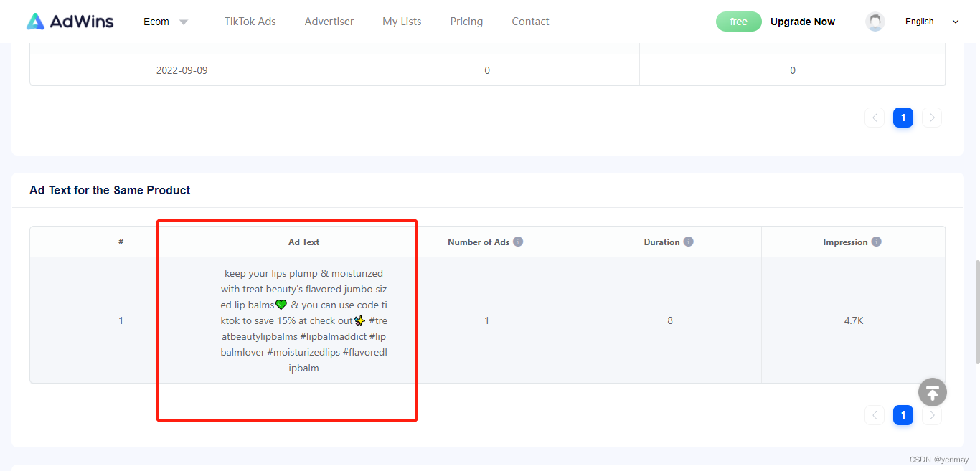
Task: Click the Ad Text column header
Action: point(303,242)
